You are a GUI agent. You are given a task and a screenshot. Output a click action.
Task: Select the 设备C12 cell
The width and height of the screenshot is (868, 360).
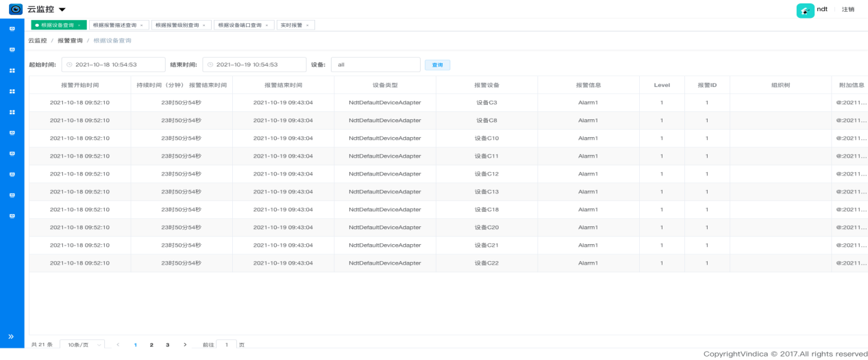coord(486,174)
